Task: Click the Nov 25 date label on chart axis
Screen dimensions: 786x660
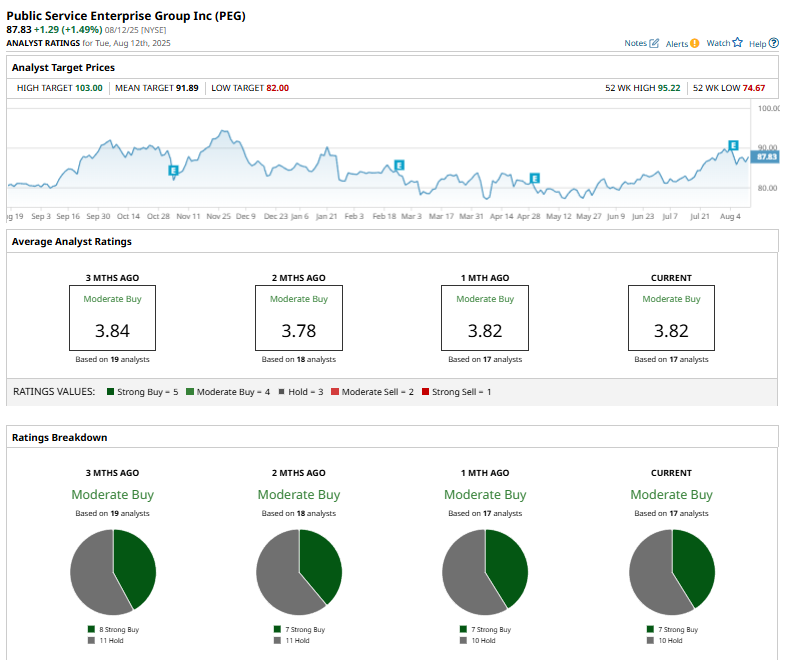Action: (x=219, y=216)
